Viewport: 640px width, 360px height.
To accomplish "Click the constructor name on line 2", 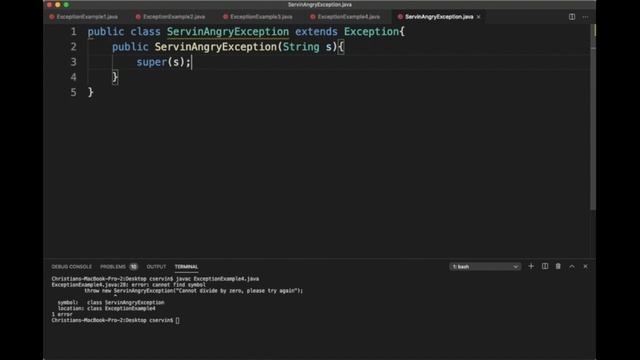I will pyautogui.click(x=216, y=47).
